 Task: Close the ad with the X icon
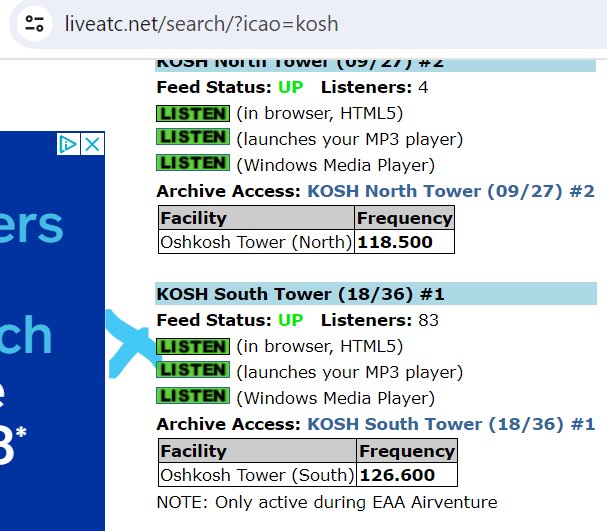tap(93, 144)
